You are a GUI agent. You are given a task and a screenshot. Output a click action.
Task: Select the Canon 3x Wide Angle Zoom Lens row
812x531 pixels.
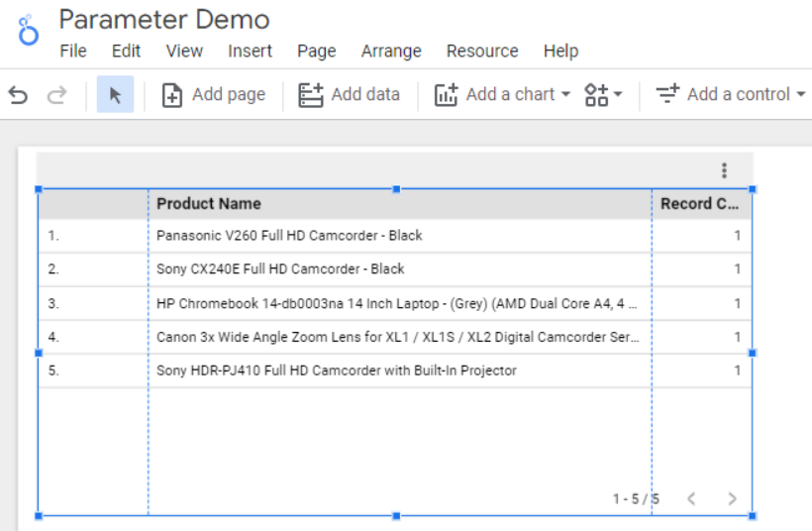point(395,337)
